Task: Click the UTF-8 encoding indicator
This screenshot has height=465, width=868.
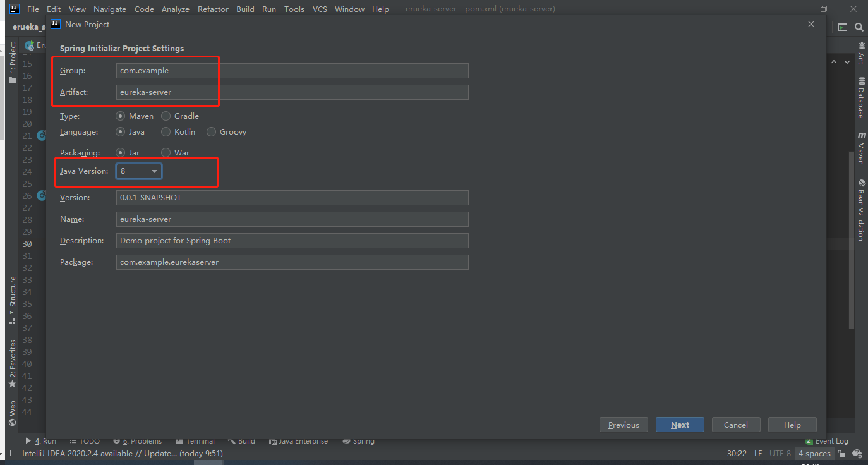Action: click(780, 454)
